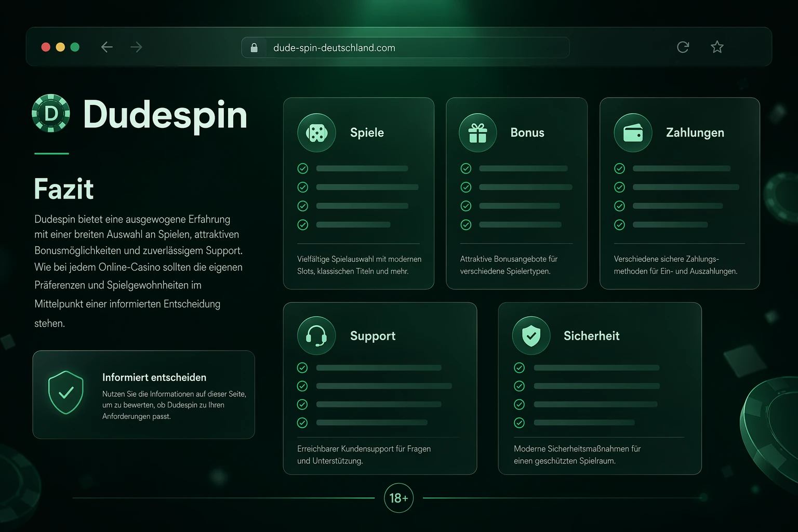Click the browser forward arrow
Viewport: 798px width, 532px height.
[x=136, y=47]
